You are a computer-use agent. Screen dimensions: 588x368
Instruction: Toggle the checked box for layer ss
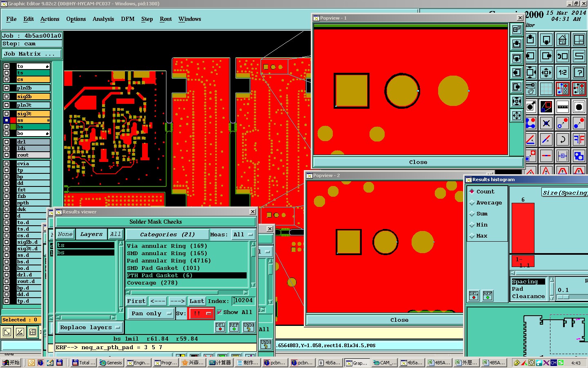point(7,120)
